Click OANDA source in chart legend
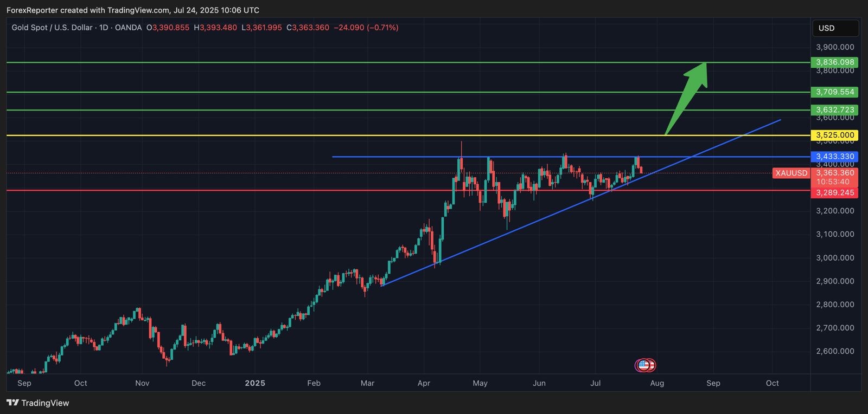Viewport: 868px width, 414px height. (x=128, y=28)
